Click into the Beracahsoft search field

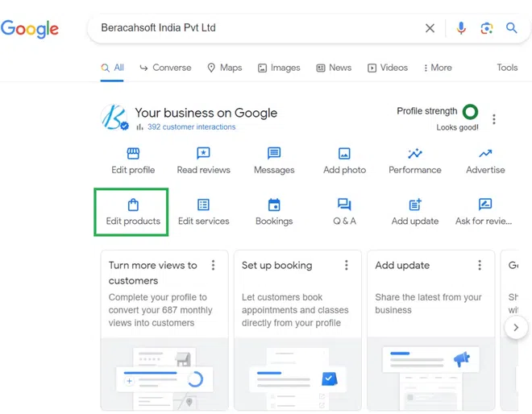[x=258, y=28]
